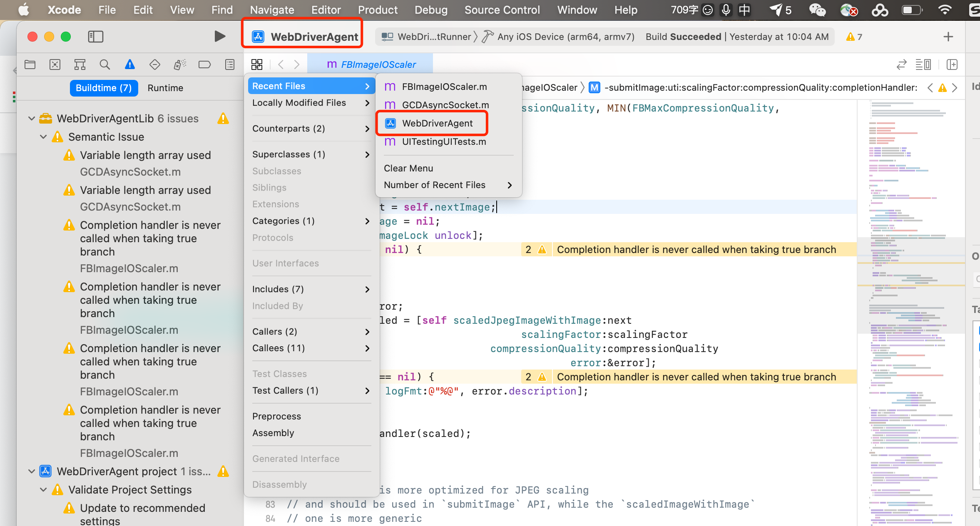980x526 pixels.
Task: Open the Product menu in menu bar
Action: pyautogui.click(x=378, y=10)
